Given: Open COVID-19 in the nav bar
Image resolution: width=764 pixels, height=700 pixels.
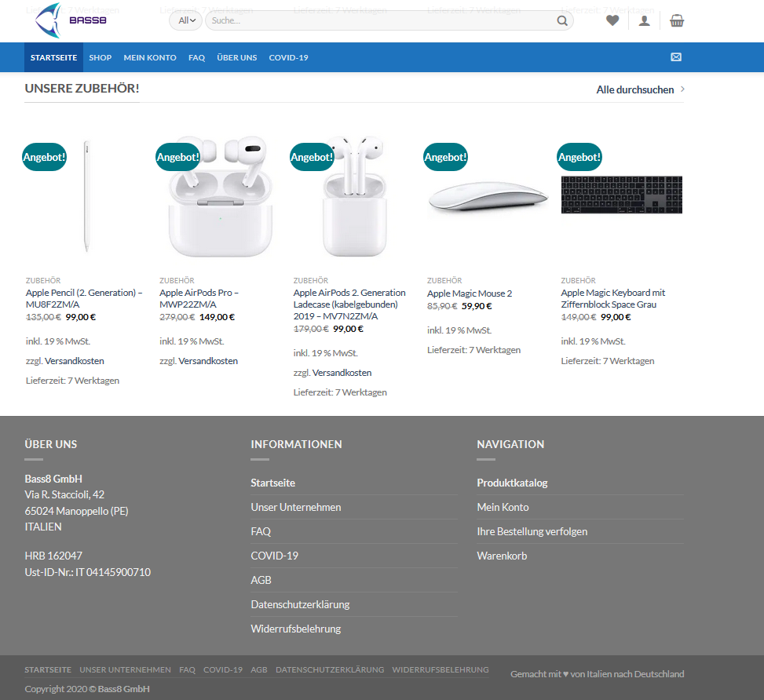Looking at the screenshot, I should click(x=288, y=57).
